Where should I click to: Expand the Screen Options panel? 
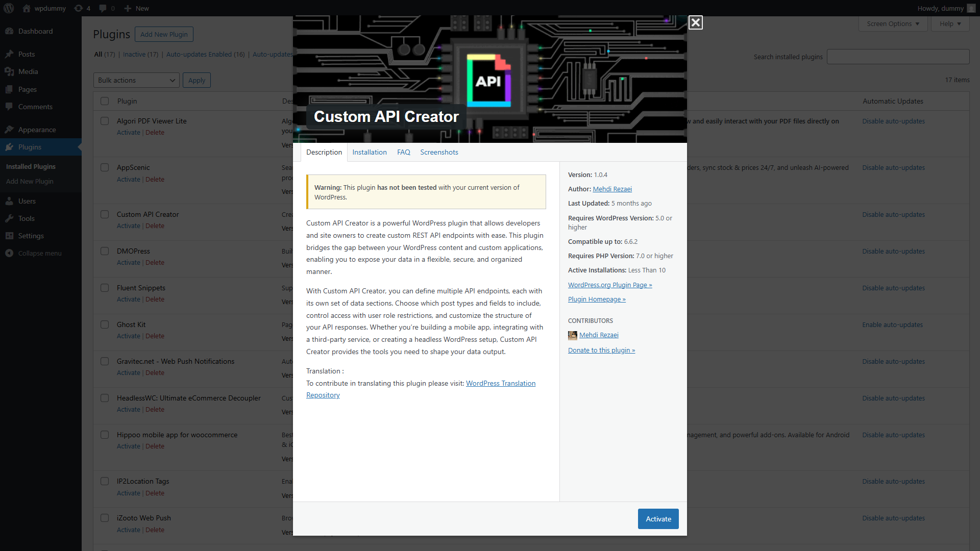click(x=893, y=23)
